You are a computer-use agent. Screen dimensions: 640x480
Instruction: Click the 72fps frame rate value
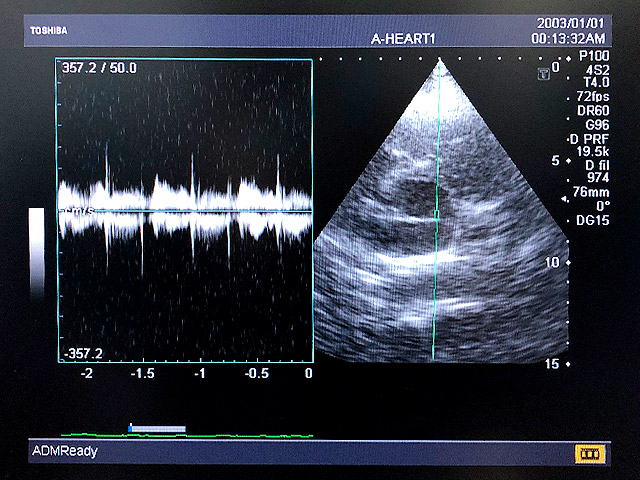pyautogui.click(x=593, y=97)
